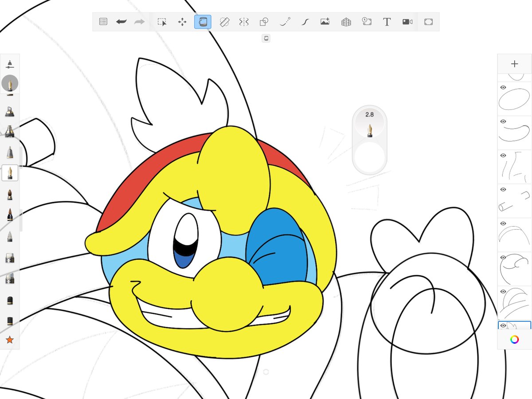This screenshot has height=399, width=532.
Task: Hide the curved smile line layer
Action: [503, 121]
